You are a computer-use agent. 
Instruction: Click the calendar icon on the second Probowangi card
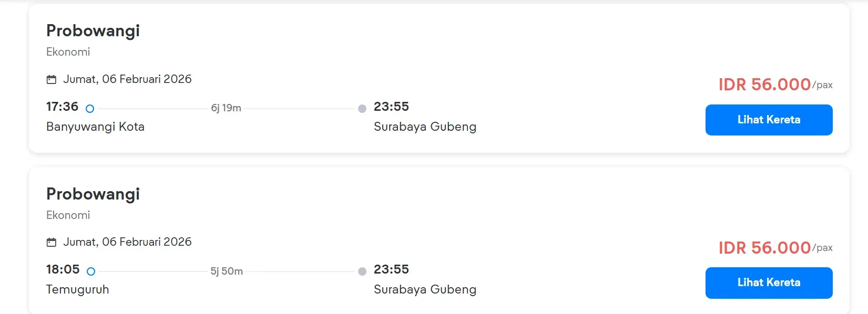coord(51,242)
